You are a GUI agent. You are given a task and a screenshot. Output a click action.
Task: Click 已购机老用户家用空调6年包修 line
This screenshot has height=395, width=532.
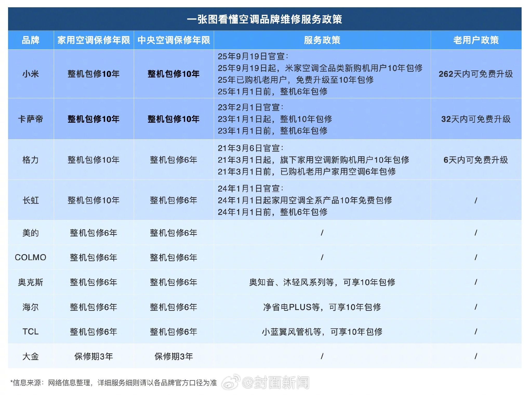point(307,171)
